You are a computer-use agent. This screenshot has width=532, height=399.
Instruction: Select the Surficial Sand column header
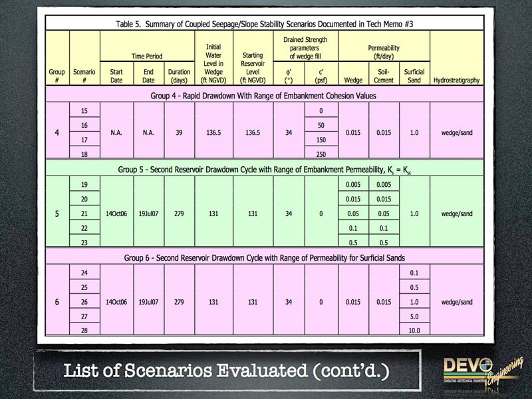click(414, 76)
